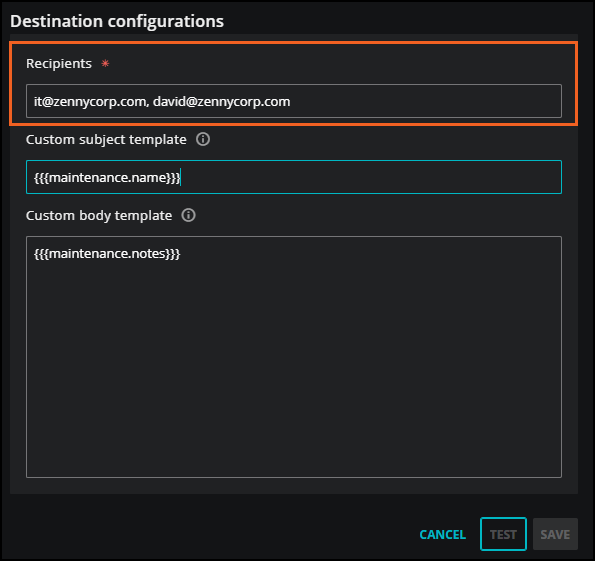Click the red required asterisk next to Recipients
595x561 pixels.
coord(105,63)
